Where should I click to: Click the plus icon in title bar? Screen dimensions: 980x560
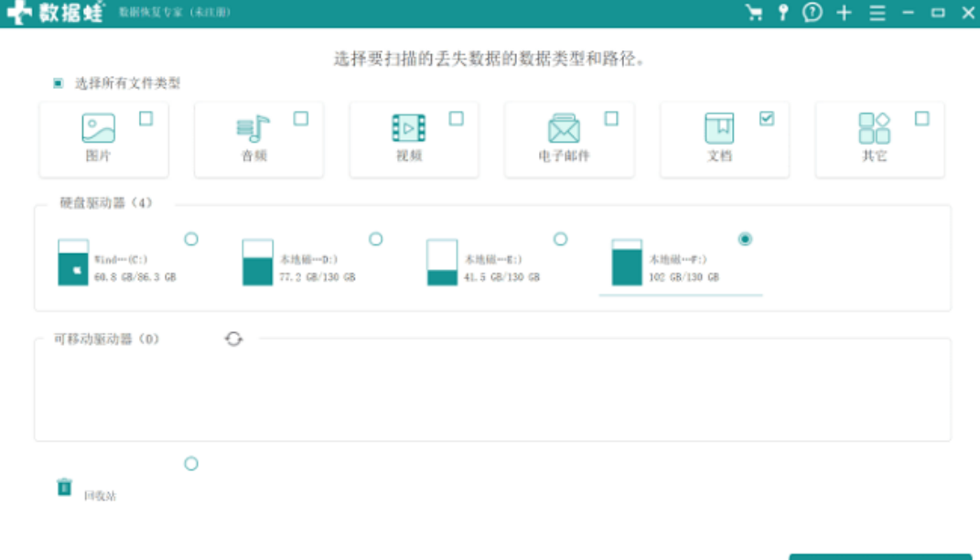(844, 13)
